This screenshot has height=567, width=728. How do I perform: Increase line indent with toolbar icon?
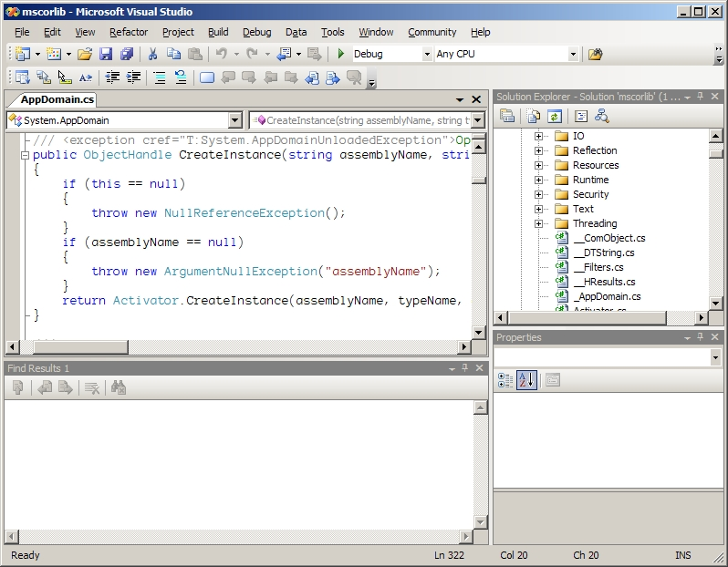[x=134, y=77]
